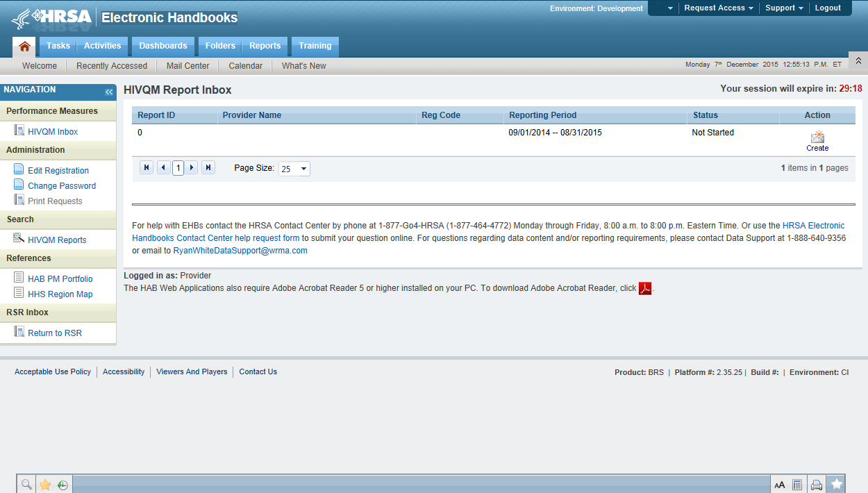Collapse the header with the double up arrow
This screenshot has width=868, height=493.
coord(858,60)
